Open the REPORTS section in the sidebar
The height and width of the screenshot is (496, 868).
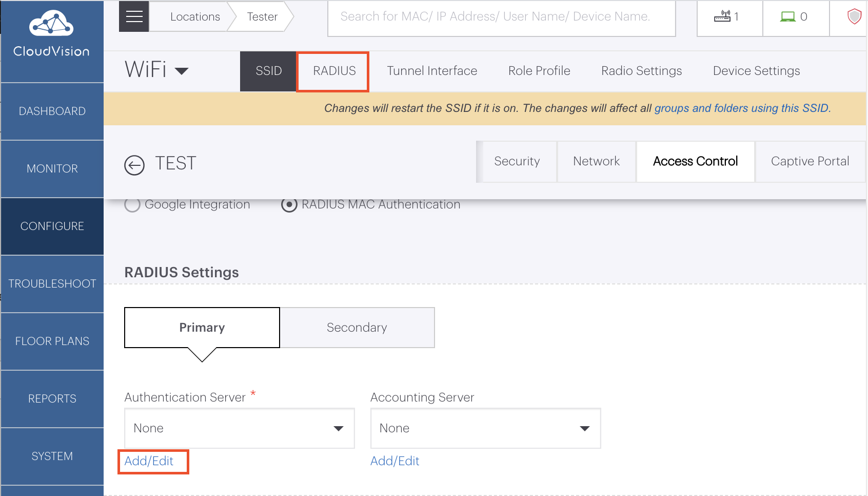52,398
